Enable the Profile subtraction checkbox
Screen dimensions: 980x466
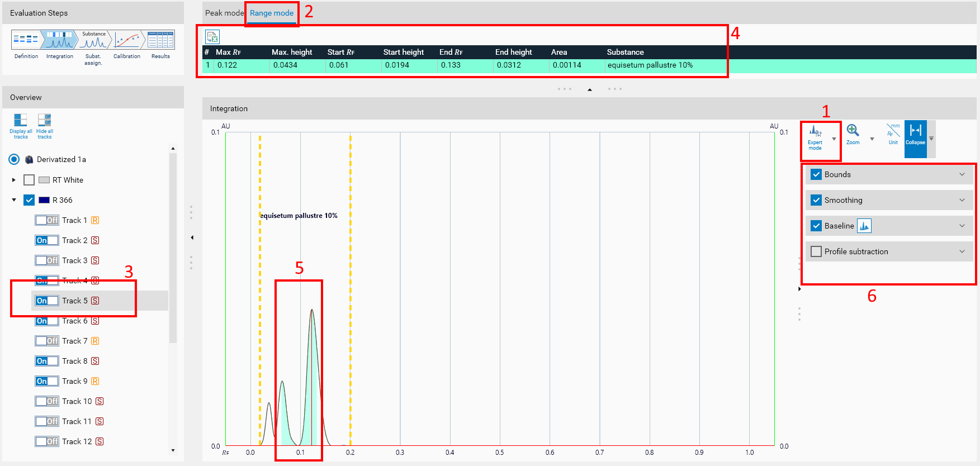[816, 251]
